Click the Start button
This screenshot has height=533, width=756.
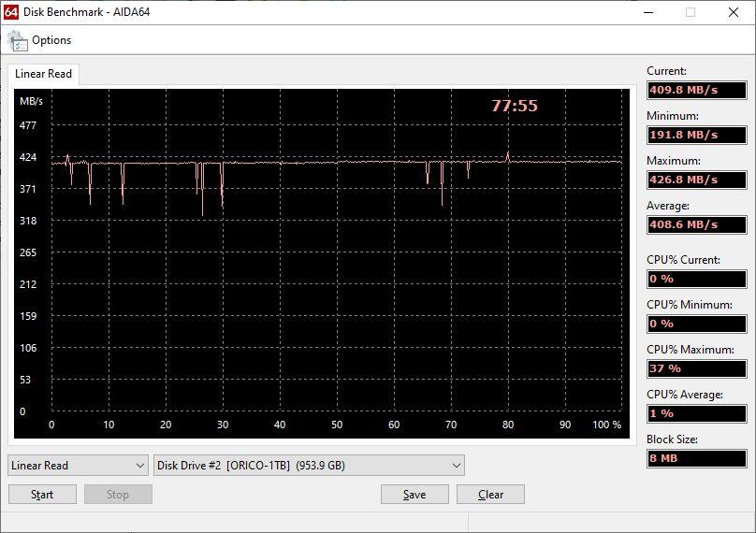point(42,495)
